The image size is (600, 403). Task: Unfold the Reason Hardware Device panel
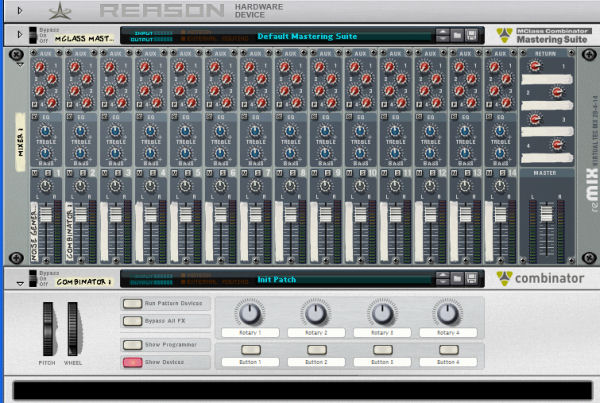[x=20, y=11]
